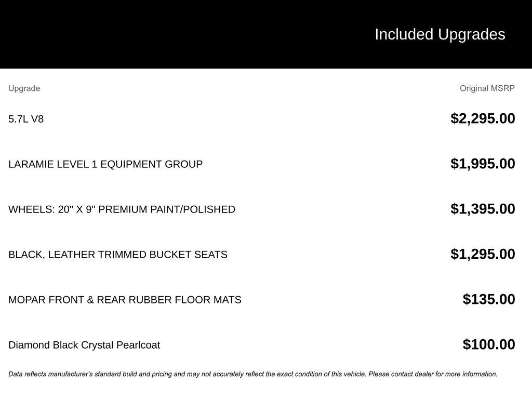This screenshot has height=399, width=532.
Task: Click the disclaimer text about manufacturer's pricing
Action: tap(252, 374)
